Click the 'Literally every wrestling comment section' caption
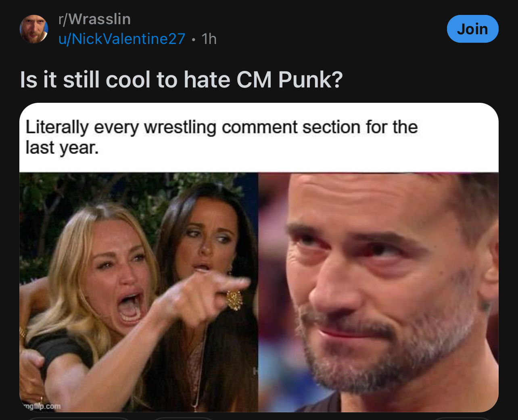Image resolution: width=518 pixels, height=420 pixels. pos(221,127)
